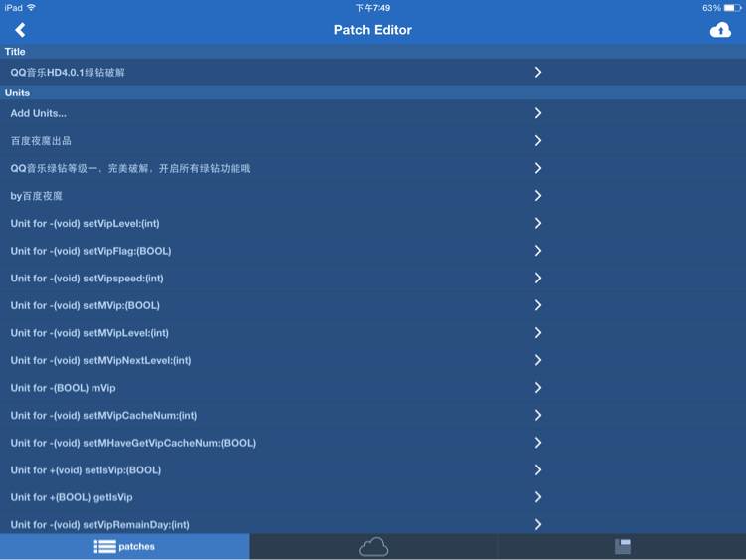The height and width of the screenshot is (560, 746).
Task: Tap chevron on setMVipCacheNum row
Action: [x=537, y=416]
